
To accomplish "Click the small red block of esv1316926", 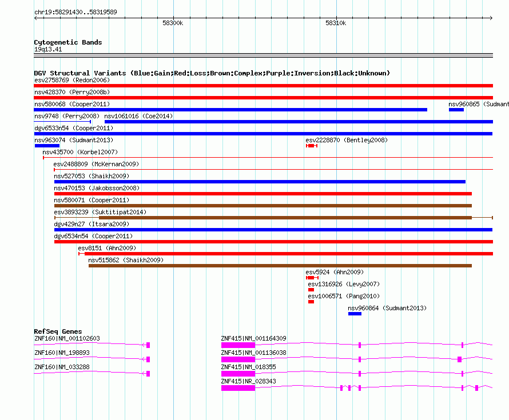I will tap(311, 290).
